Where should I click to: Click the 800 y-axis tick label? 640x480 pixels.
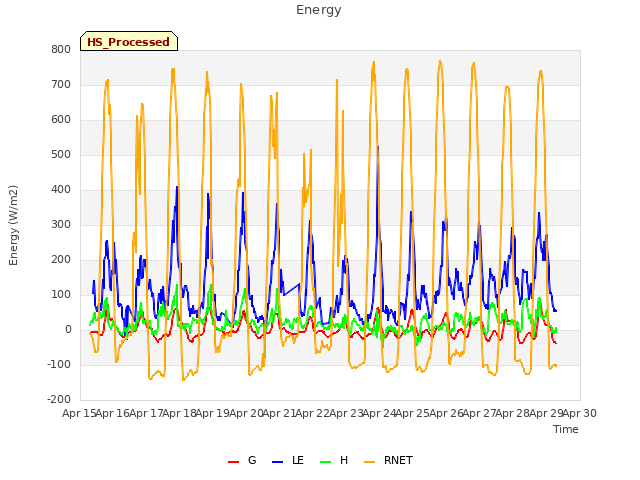pyautogui.click(x=61, y=49)
